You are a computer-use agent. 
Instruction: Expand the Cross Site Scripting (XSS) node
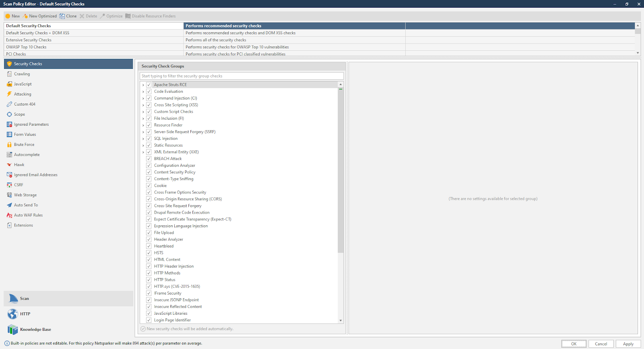[x=143, y=105]
